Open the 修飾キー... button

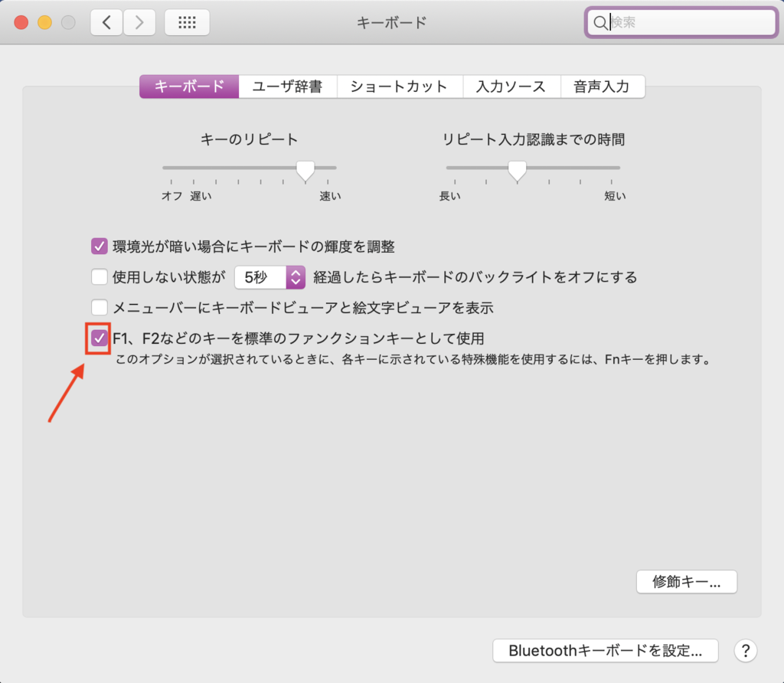(686, 581)
